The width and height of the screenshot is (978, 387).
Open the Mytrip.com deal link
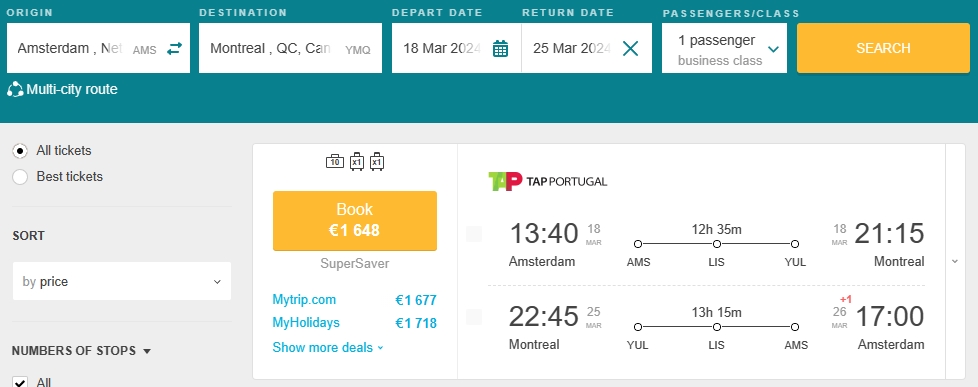pos(304,300)
